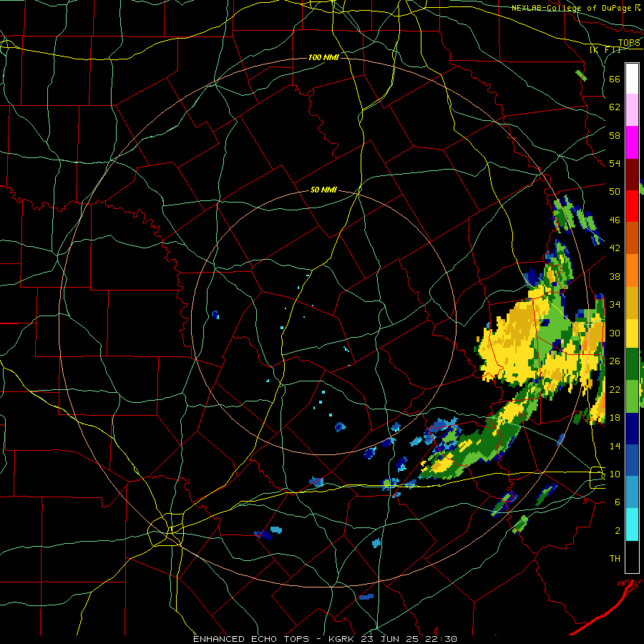Click the KGRK radar site identifier
The image size is (644, 644).
coord(343,639)
